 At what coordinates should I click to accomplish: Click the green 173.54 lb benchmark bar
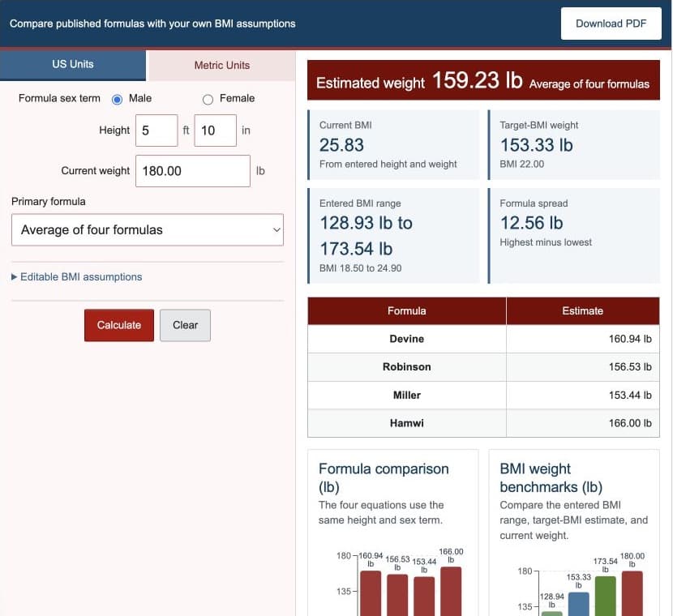coord(605,597)
